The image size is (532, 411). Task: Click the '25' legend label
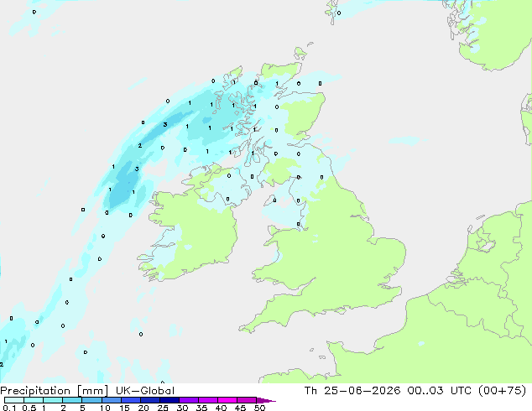pyautogui.click(x=163, y=408)
